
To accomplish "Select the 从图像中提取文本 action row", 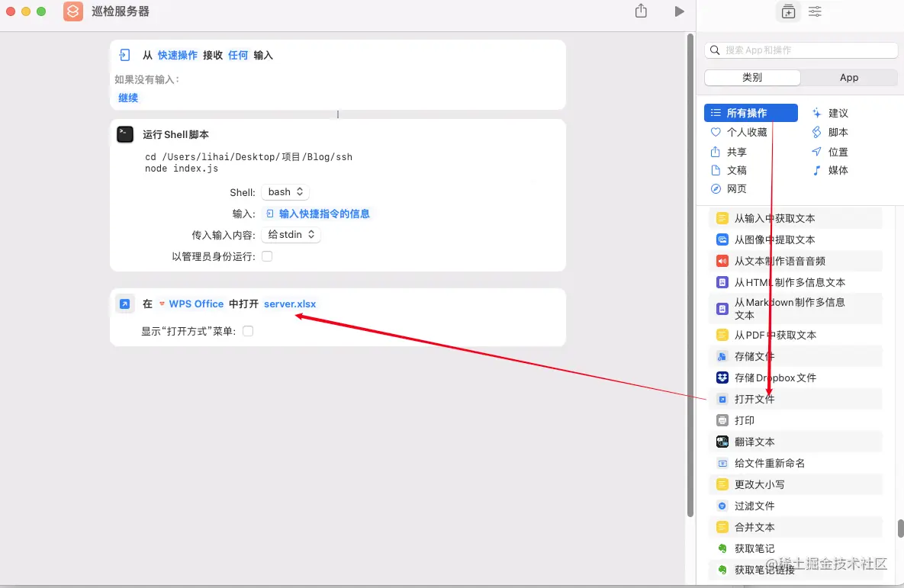I will pos(796,239).
